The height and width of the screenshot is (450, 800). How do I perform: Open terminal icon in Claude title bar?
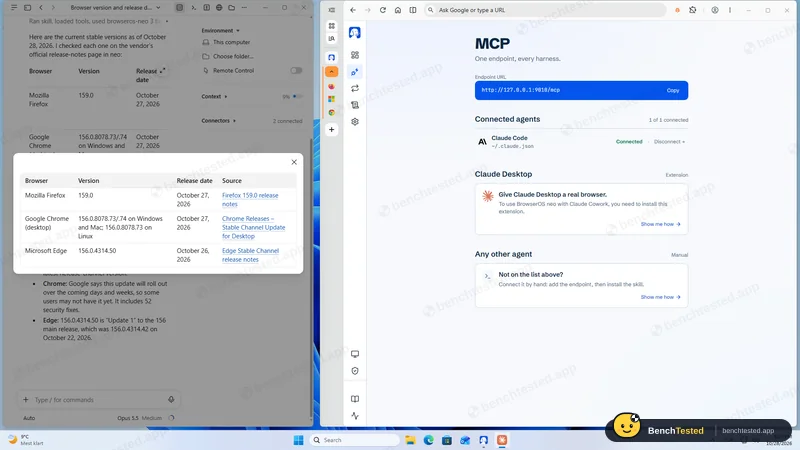pos(193,8)
